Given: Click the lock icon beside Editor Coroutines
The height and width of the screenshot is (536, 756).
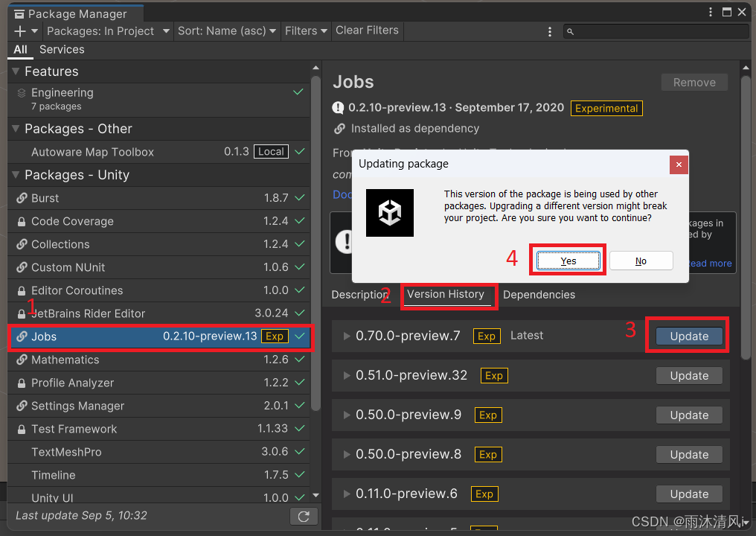Looking at the screenshot, I should (22, 291).
